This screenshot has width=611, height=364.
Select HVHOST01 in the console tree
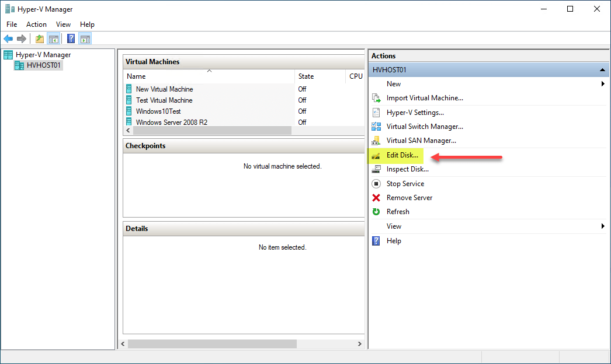(x=44, y=65)
